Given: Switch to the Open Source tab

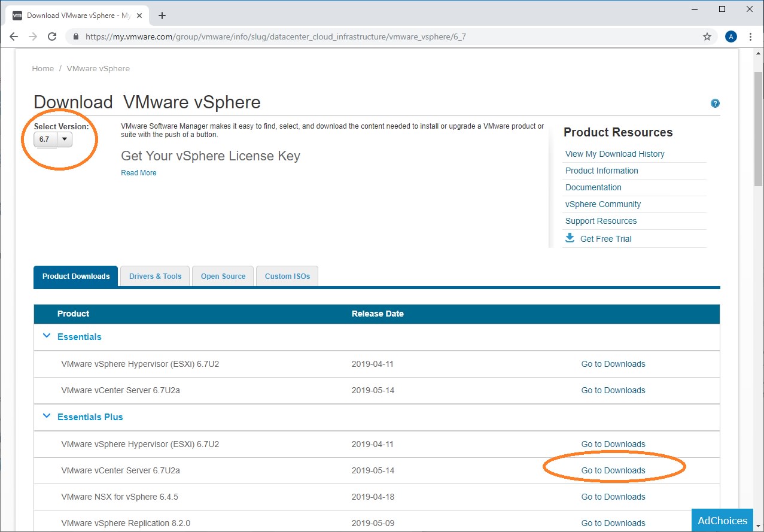Looking at the screenshot, I should coord(223,276).
